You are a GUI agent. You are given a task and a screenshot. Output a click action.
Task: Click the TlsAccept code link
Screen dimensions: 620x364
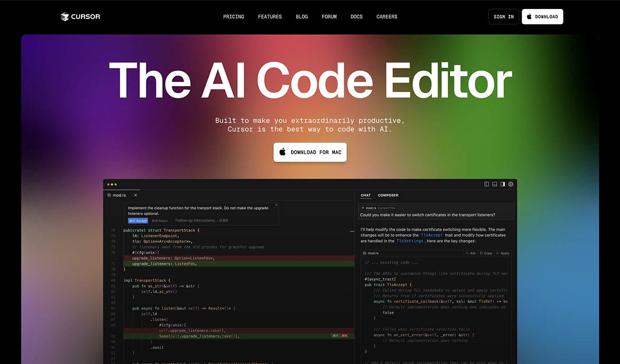[431, 235]
